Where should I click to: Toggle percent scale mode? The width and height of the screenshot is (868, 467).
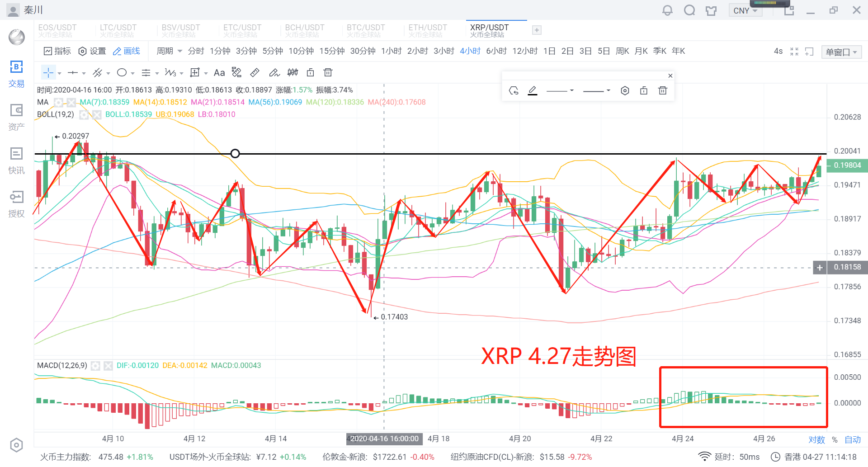point(835,439)
